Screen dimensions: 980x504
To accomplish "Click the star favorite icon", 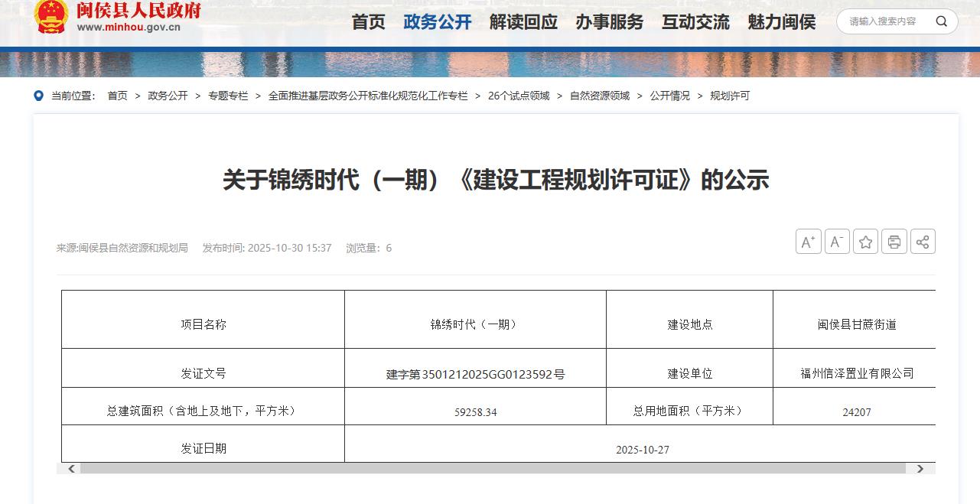I will click(865, 242).
